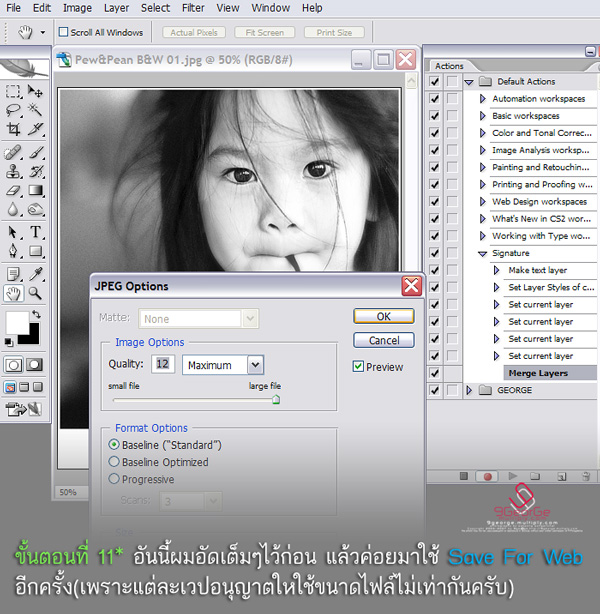Reset default foreground and background colors
The height and width of the screenshot is (614, 600).
[x=8, y=343]
